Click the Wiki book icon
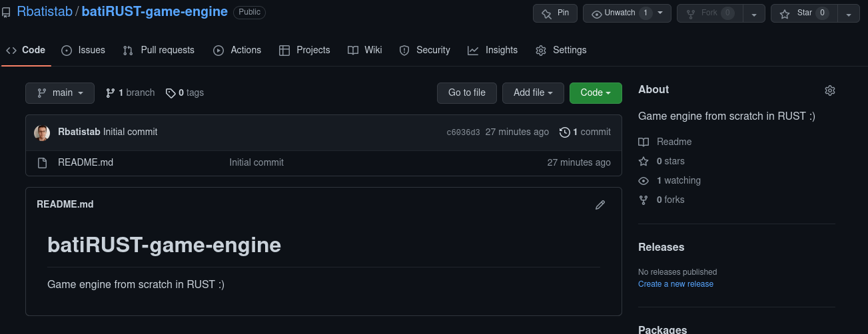Image resolution: width=868 pixels, height=334 pixels. (x=353, y=51)
